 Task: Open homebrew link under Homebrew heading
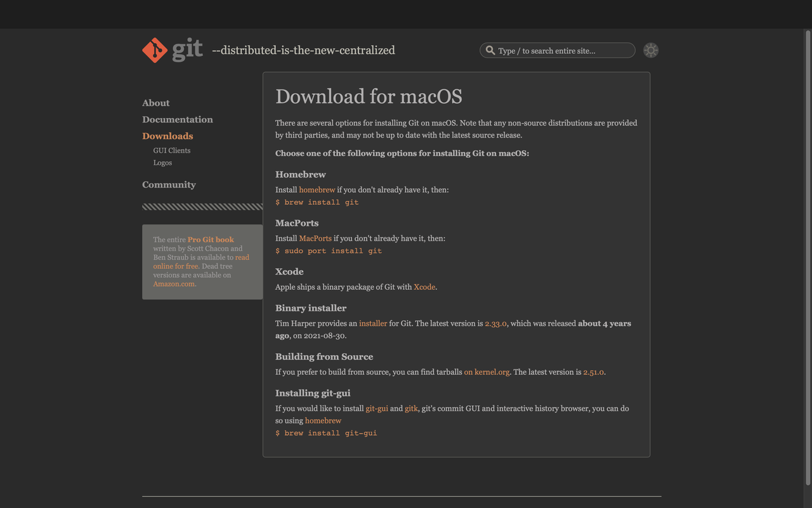point(317,190)
